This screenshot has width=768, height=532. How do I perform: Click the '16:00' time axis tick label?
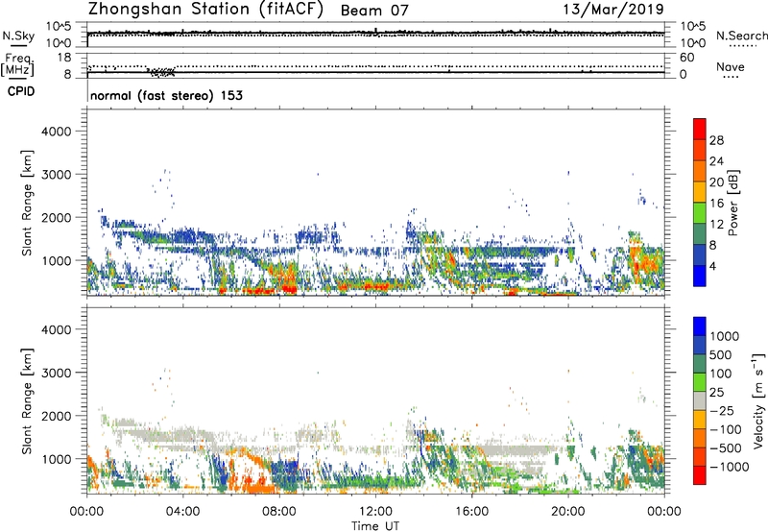click(x=471, y=512)
